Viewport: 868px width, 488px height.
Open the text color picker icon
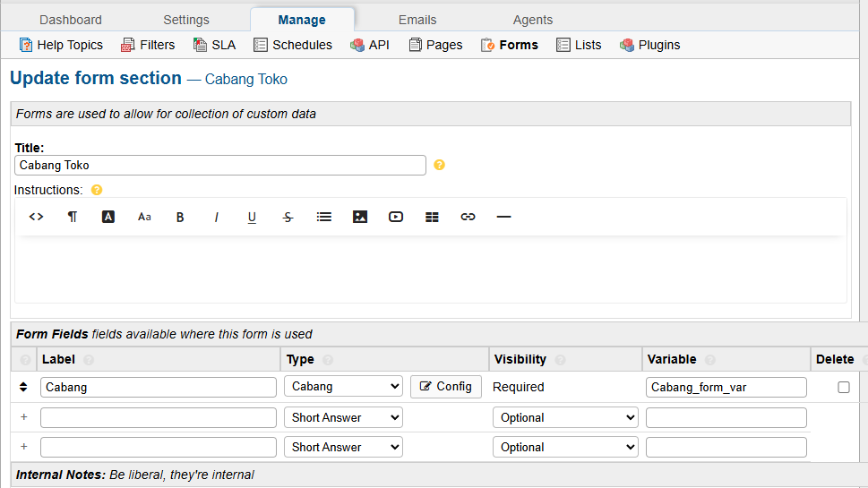tap(108, 217)
